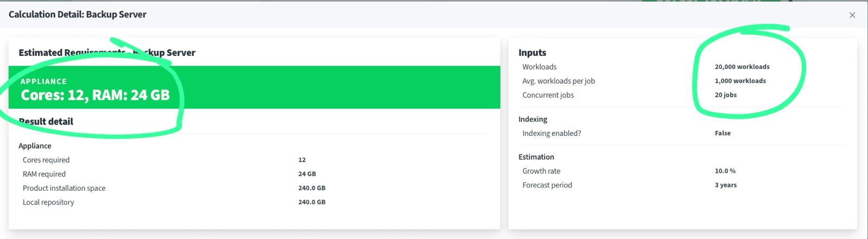Select the Local repository 240.0 GB value
Image resolution: width=868 pixels, height=239 pixels.
click(312, 202)
